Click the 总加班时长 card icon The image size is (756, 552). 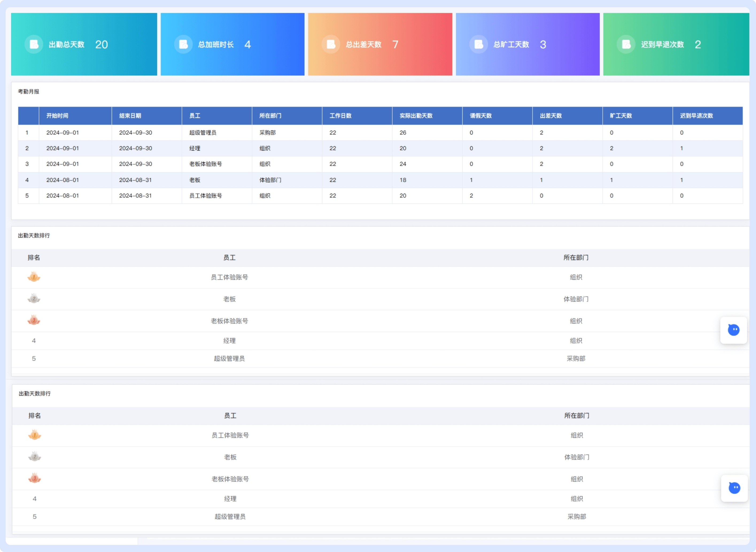[x=183, y=44]
